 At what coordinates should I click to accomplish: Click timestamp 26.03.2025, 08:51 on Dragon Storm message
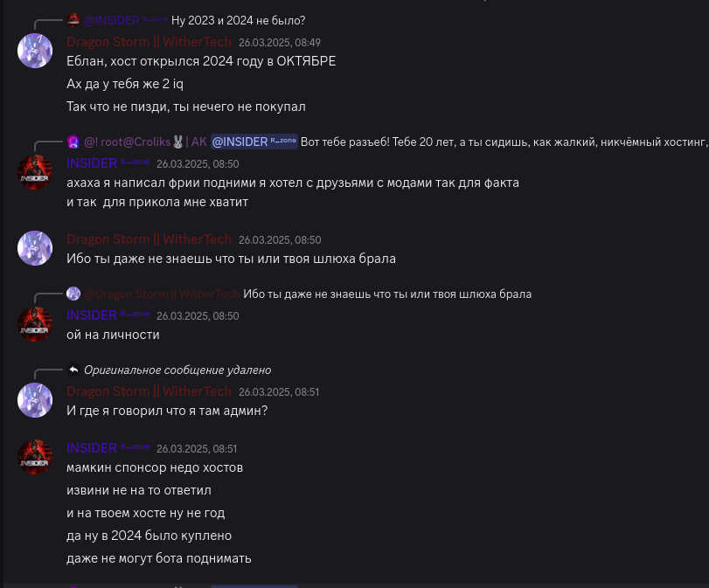click(279, 392)
